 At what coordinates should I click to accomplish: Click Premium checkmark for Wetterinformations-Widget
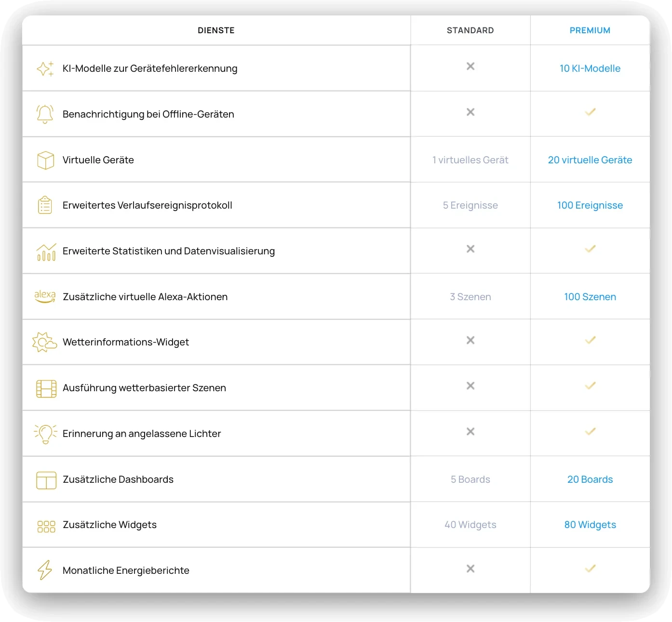pos(590,340)
